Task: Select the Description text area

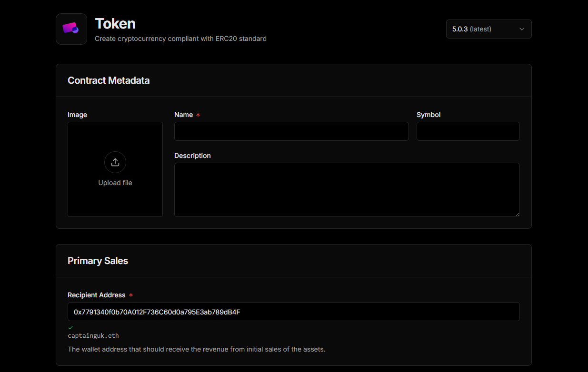Action: (346, 189)
